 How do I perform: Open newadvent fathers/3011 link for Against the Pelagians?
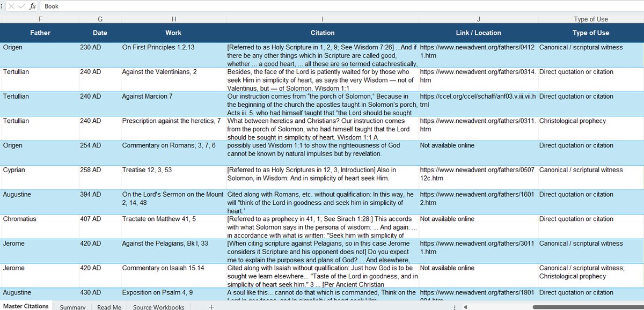click(478, 247)
